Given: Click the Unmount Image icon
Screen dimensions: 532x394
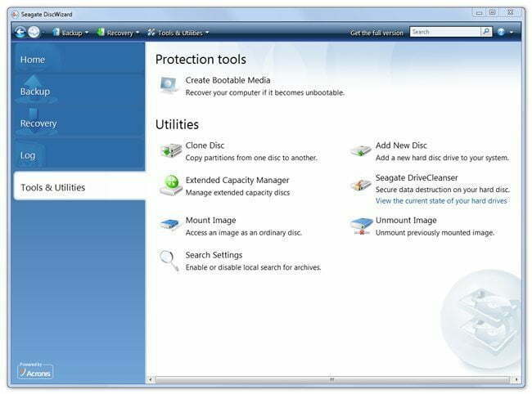Looking at the screenshot, I should click(x=362, y=226).
